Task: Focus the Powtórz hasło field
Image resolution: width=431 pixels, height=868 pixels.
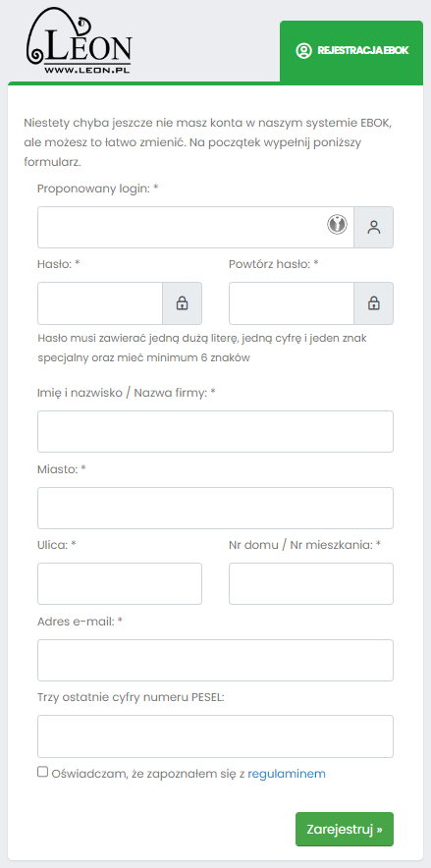Action: click(292, 303)
